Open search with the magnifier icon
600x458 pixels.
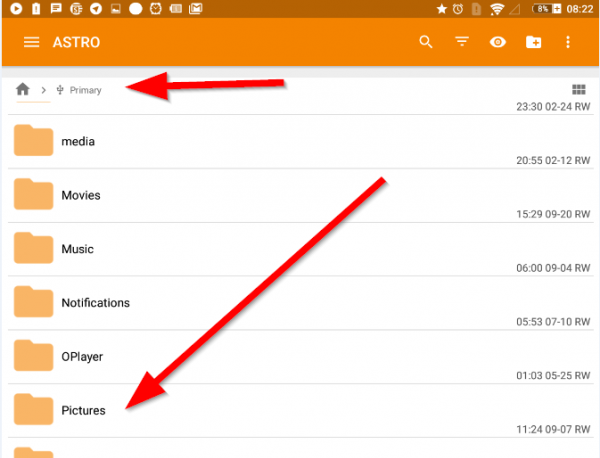pyautogui.click(x=426, y=42)
